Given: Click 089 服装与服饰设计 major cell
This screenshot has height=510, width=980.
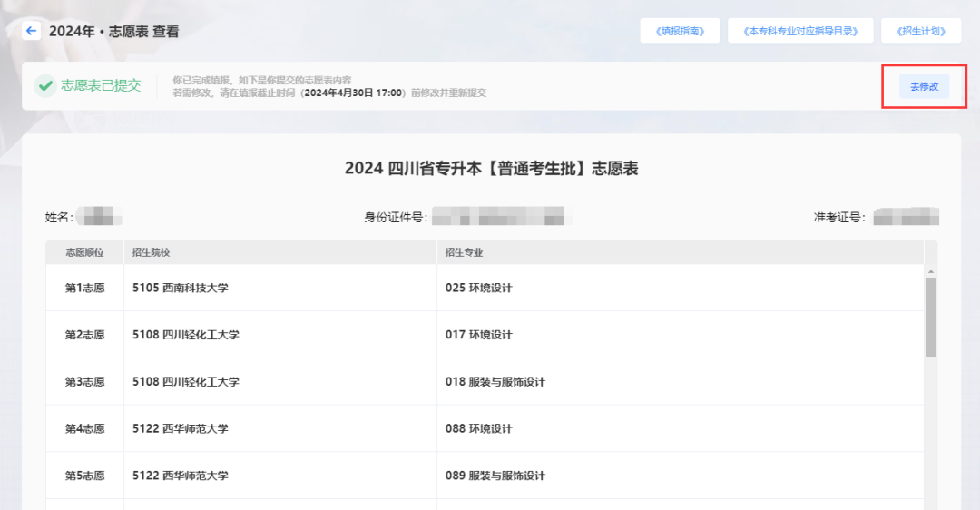Looking at the screenshot, I should coord(495,476).
